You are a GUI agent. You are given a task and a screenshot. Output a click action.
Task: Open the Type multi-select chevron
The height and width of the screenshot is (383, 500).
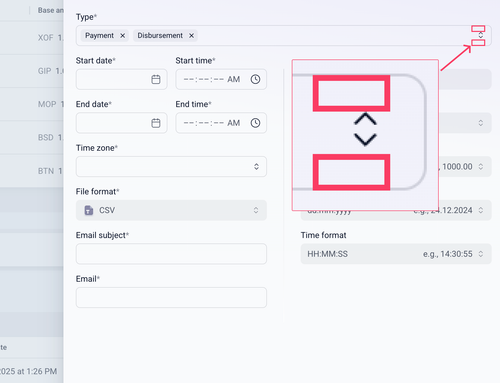tap(481, 35)
